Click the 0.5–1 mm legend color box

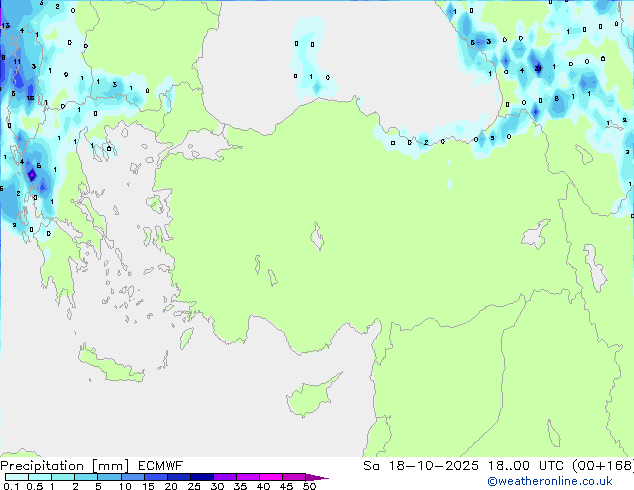pos(40,477)
